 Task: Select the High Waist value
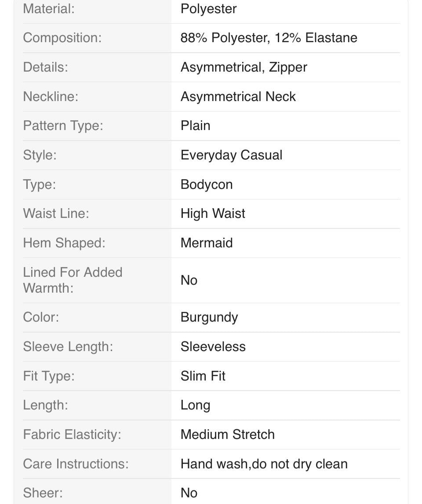[x=213, y=214]
